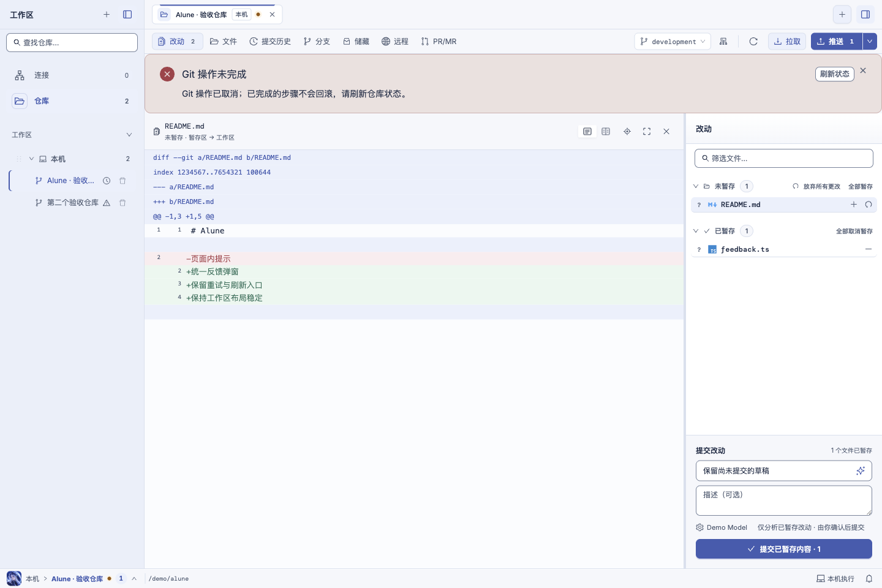
Task: Click the drag handle beside 本机 group
Action: 19,159
